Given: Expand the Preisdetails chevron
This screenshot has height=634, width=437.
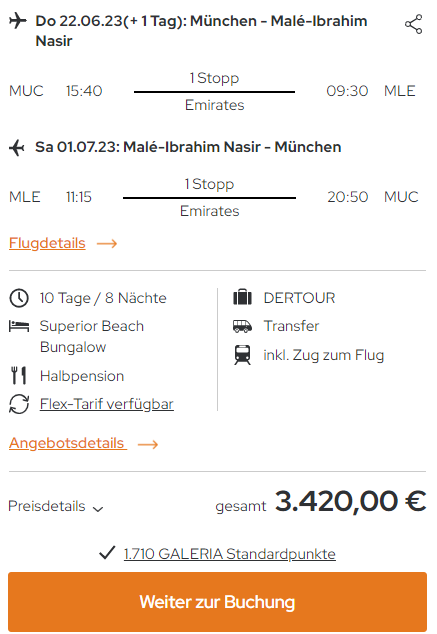Looking at the screenshot, I should 98,509.
